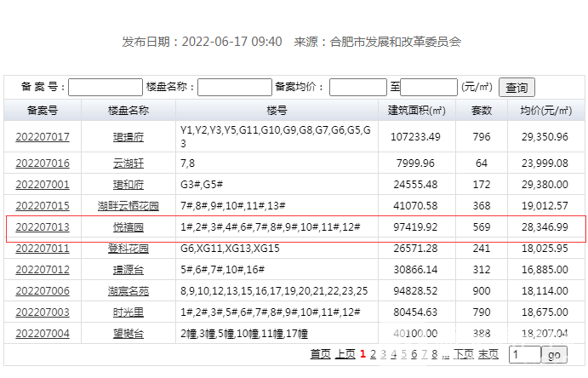Select page 7 in pagination

point(425,354)
